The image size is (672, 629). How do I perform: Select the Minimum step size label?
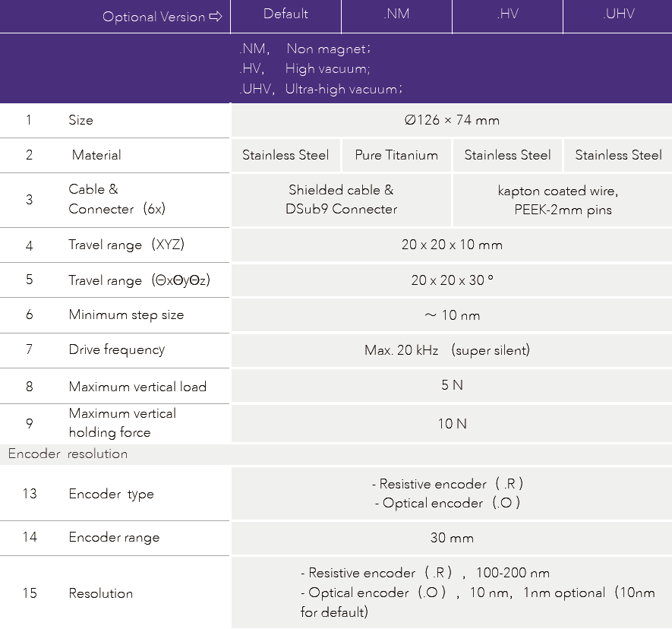(126, 314)
